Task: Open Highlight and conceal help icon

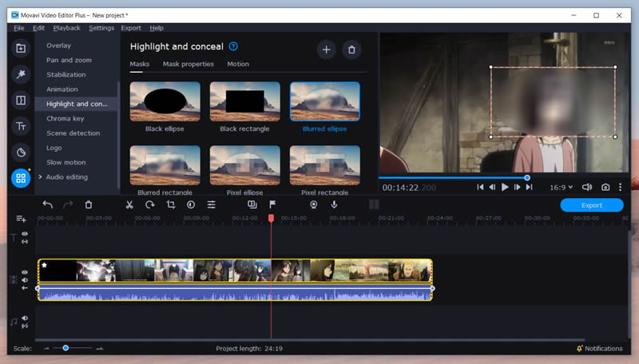Action: [x=233, y=46]
